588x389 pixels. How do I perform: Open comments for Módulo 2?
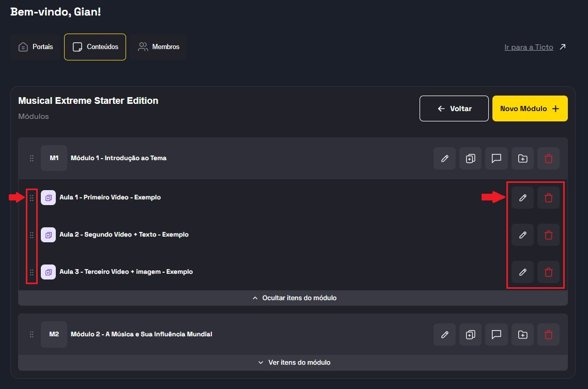coord(497,335)
